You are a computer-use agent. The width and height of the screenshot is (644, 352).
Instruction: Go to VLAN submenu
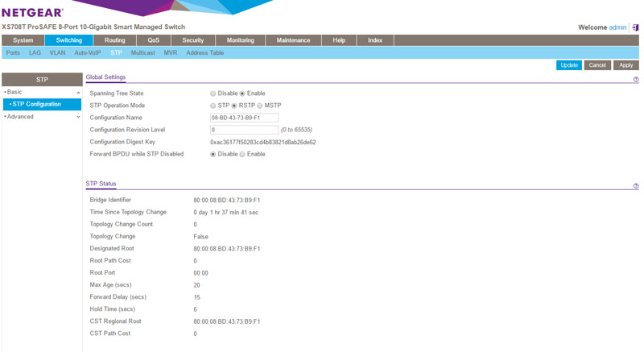57,52
